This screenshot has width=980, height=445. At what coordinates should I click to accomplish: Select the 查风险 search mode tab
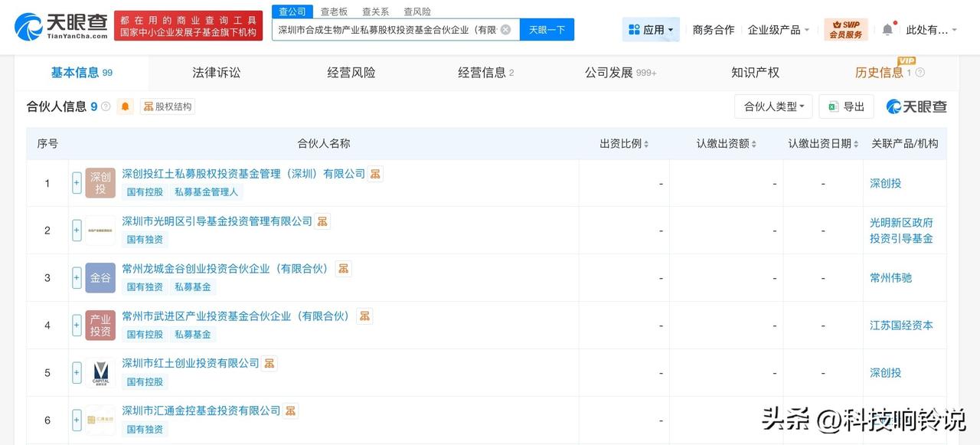(417, 11)
